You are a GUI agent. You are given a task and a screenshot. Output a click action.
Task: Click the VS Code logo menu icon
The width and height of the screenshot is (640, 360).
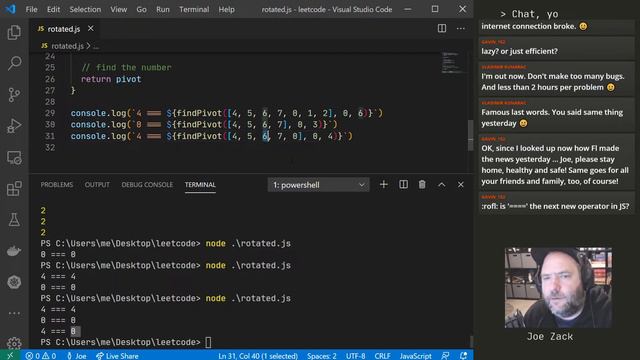pyautogui.click(x=11, y=9)
